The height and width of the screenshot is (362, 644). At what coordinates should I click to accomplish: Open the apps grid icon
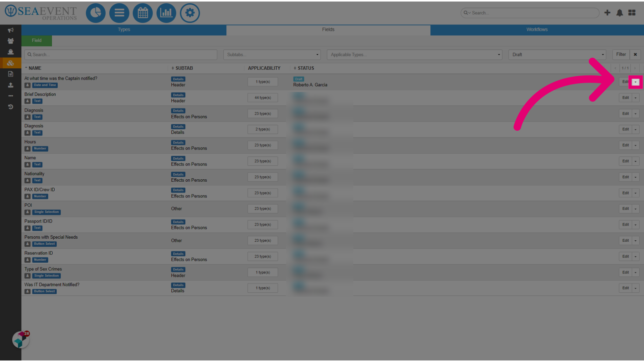[632, 13]
